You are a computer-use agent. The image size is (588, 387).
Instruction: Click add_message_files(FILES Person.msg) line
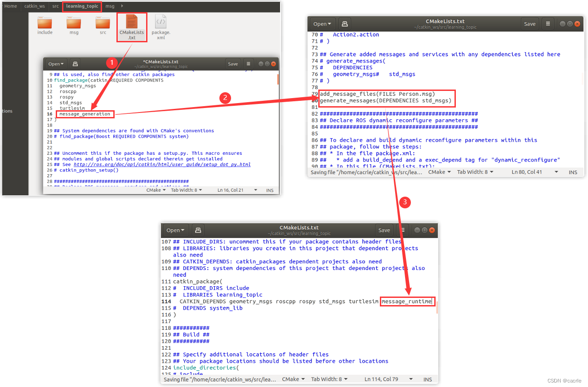(x=377, y=94)
